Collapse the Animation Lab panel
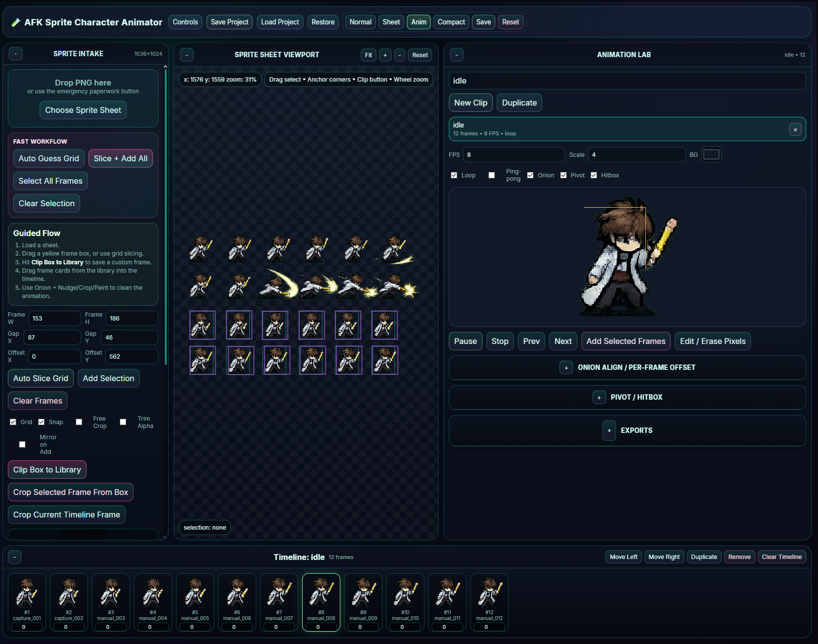The width and height of the screenshot is (818, 644). point(457,55)
